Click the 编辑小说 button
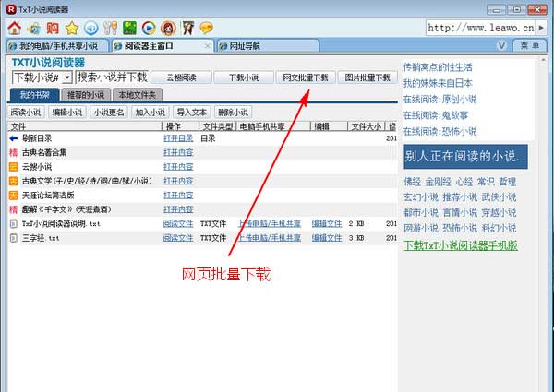554x392 pixels. pyautogui.click(x=67, y=113)
